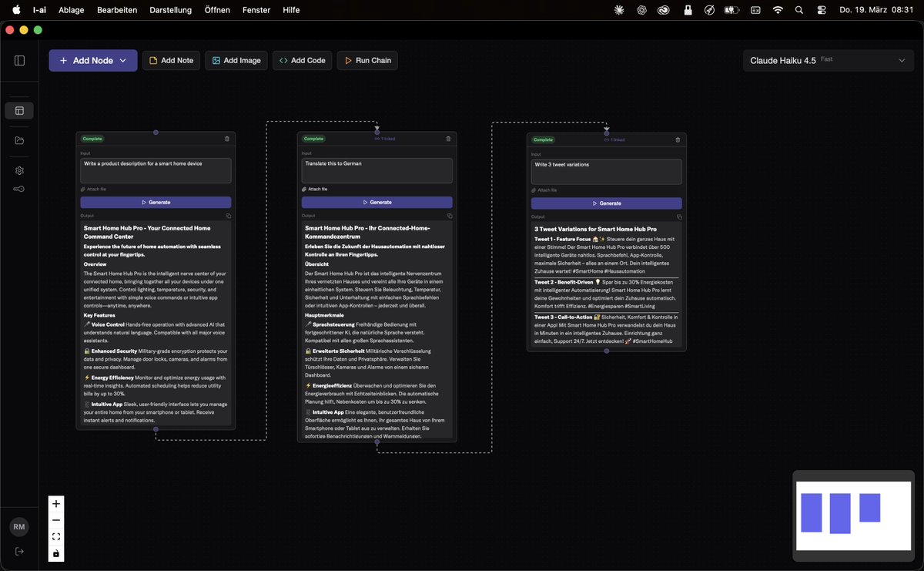Delete the tweet variations node

tap(678, 139)
